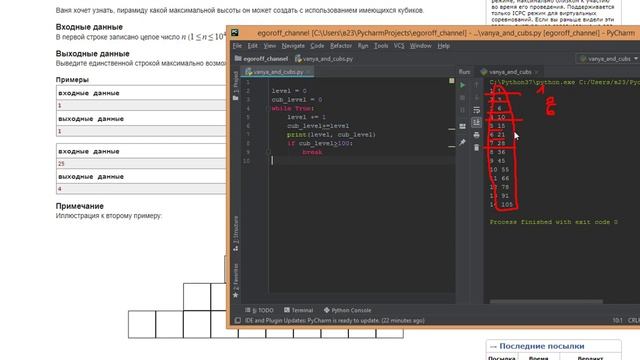Click 'Примеры' heading in browser page

72,80
